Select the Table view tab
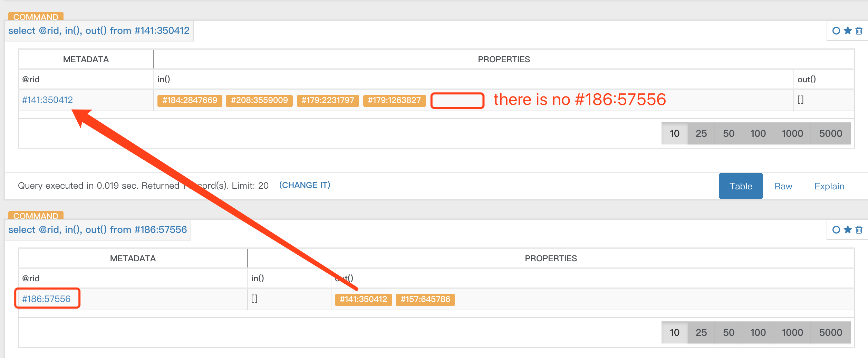Viewport: 868px width, 358px height. [x=740, y=186]
